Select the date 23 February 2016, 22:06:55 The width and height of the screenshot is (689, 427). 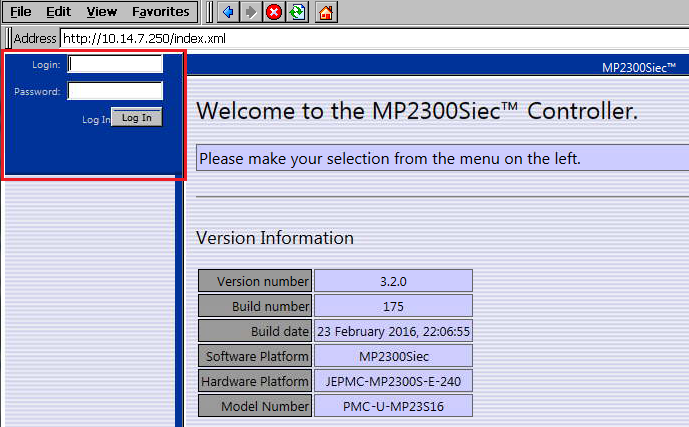click(393, 331)
